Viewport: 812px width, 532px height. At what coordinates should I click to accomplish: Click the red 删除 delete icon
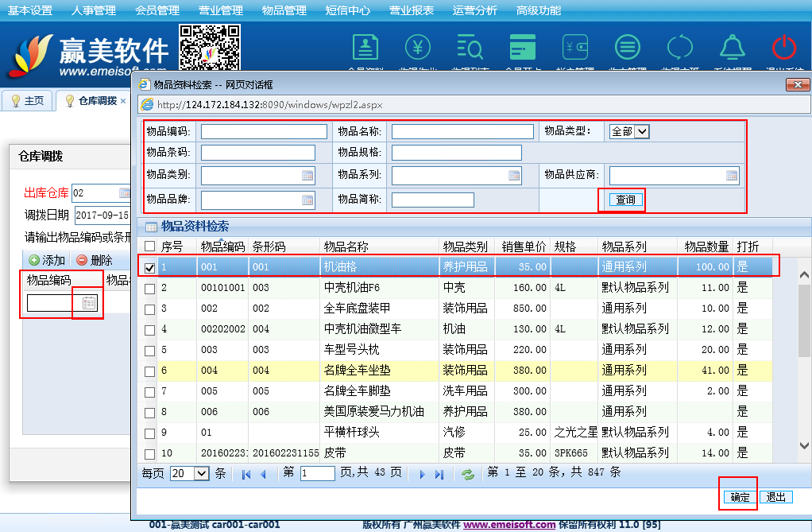pyautogui.click(x=81, y=260)
